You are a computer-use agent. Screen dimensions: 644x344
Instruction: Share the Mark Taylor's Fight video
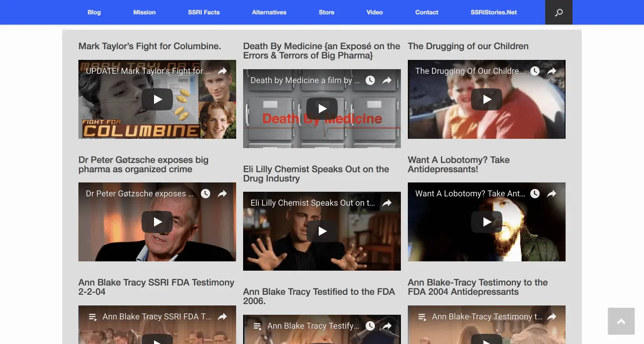coord(222,71)
